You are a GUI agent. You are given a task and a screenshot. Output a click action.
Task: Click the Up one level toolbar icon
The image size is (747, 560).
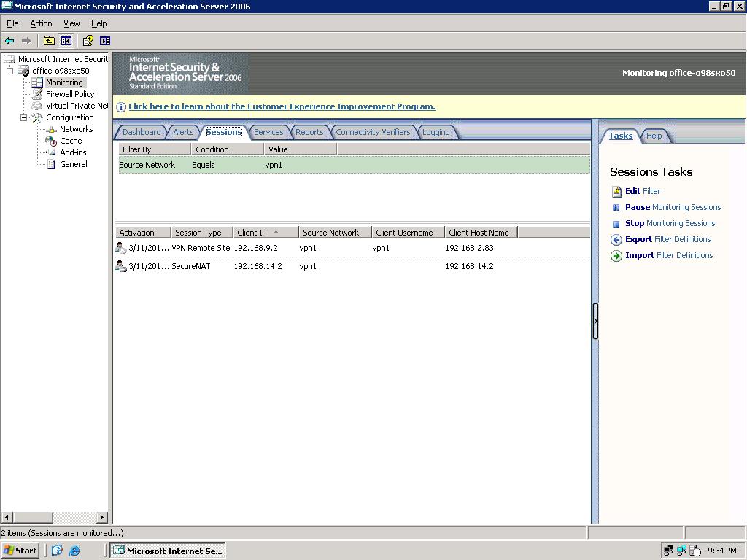[49, 41]
